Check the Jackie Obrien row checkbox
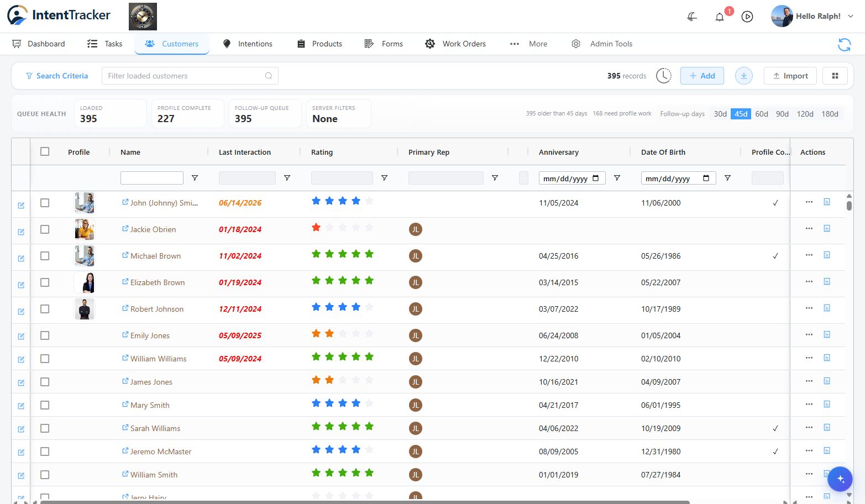The image size is (865, 504). click(45, 229)
